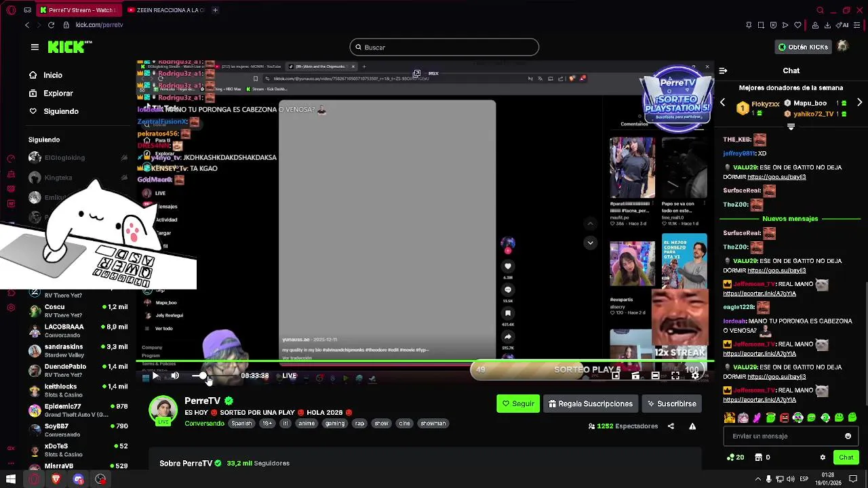Open Epidemic77 channel in sidebar
This screenshot has width=868, height=488.
[x=78, y=410]
